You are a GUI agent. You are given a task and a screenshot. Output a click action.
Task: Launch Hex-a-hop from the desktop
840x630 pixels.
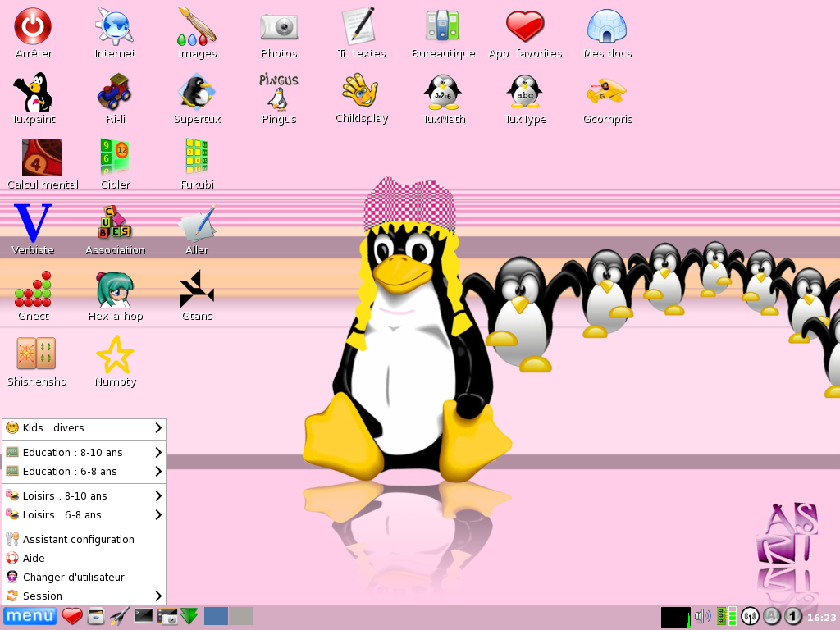pos(115,289)
